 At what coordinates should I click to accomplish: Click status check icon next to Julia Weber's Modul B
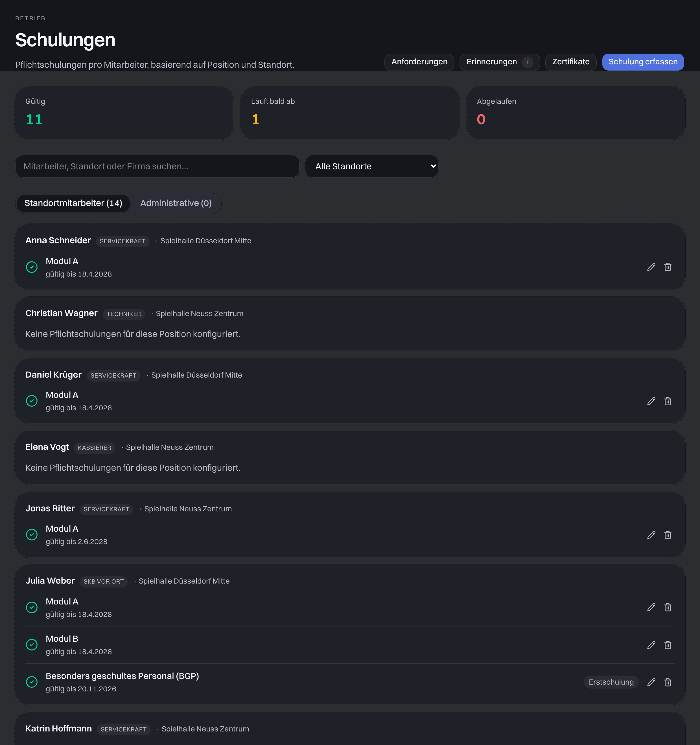tap(32, 645)
